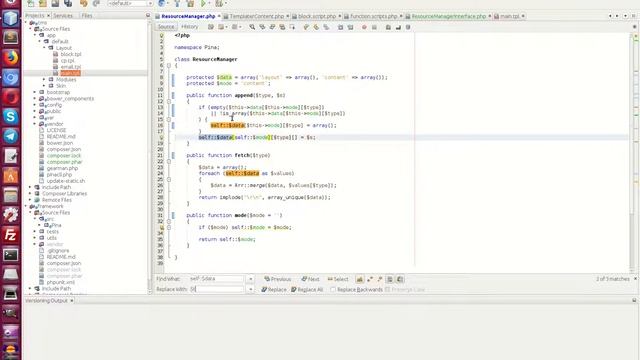Click the Next match button
Image resolution: width=640 pixels, height=360 pixels.
(310, 279)
